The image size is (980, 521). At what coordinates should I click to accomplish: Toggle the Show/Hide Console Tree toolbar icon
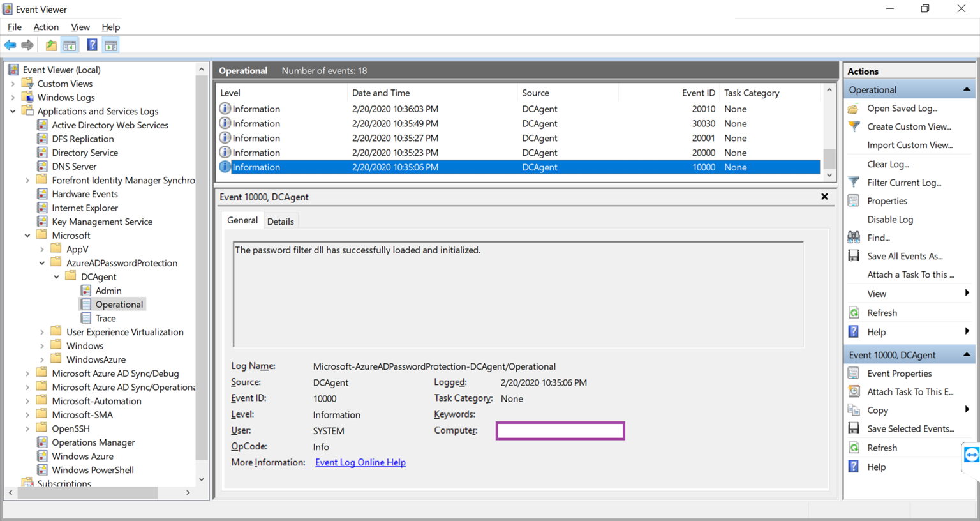(x=70, y=45)
